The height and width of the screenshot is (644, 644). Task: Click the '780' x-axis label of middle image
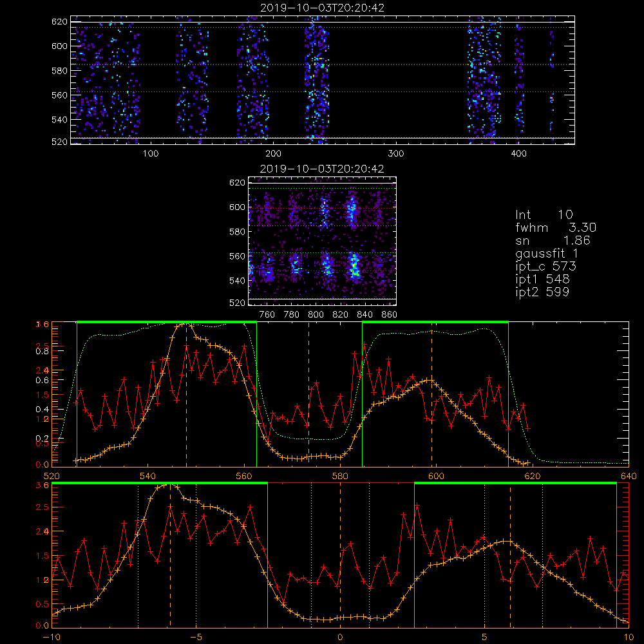click(292, 315)
